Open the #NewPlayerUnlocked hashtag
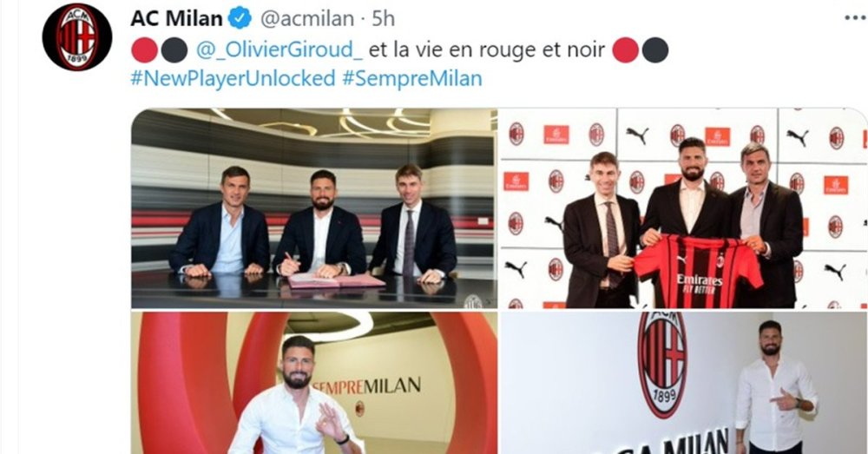Viewport: 868px width, 454px height. [x=233, y=78]
